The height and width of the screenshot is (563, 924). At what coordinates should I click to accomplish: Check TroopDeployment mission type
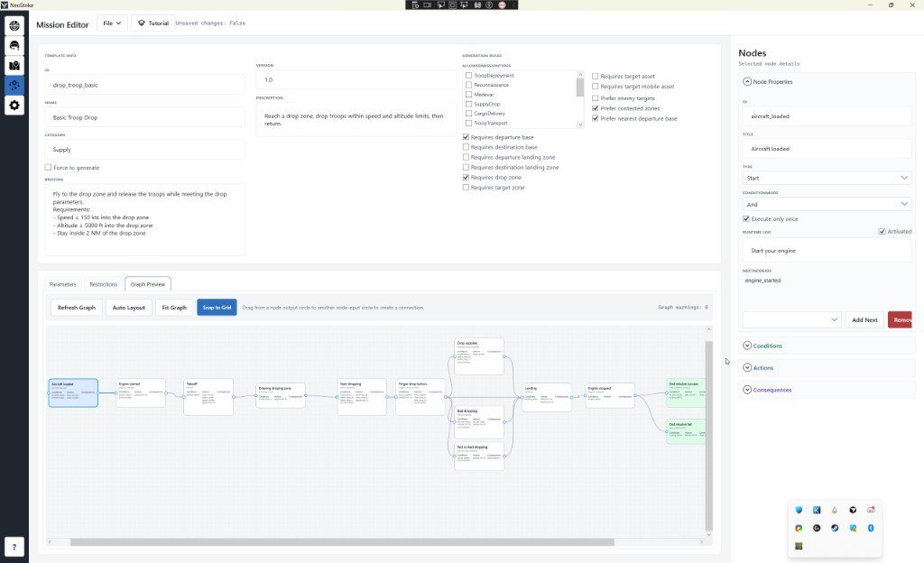469,76
